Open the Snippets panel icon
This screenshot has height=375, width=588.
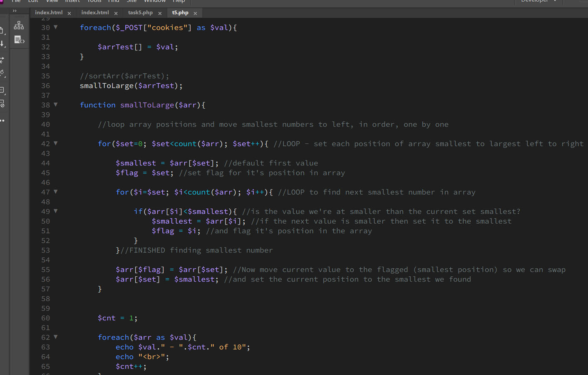19,40
